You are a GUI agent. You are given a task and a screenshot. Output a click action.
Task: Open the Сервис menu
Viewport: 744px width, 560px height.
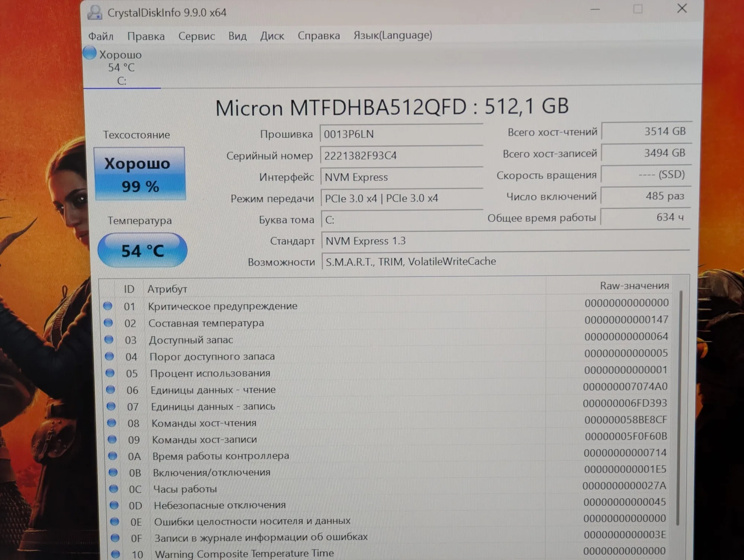tap(196, 36)
